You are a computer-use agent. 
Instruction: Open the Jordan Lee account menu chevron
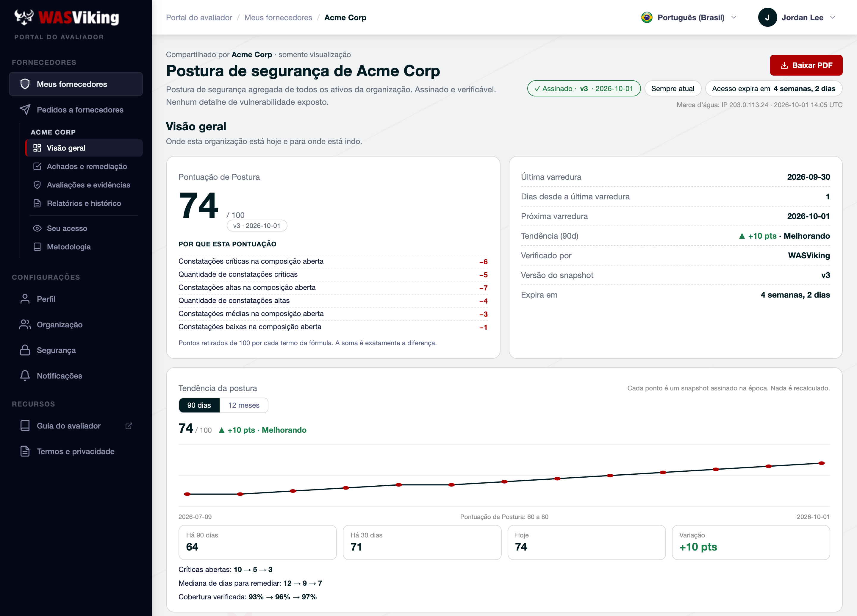[832, 17]
